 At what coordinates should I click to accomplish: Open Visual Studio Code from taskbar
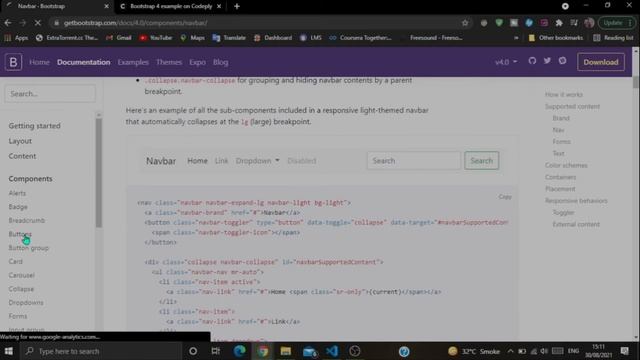(x=332, y=351)
